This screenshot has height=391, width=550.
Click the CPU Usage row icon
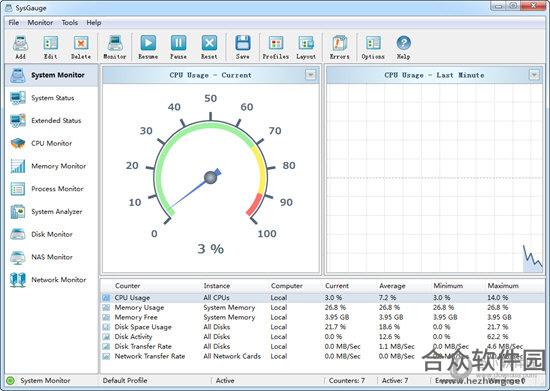[x=106, y=298]
